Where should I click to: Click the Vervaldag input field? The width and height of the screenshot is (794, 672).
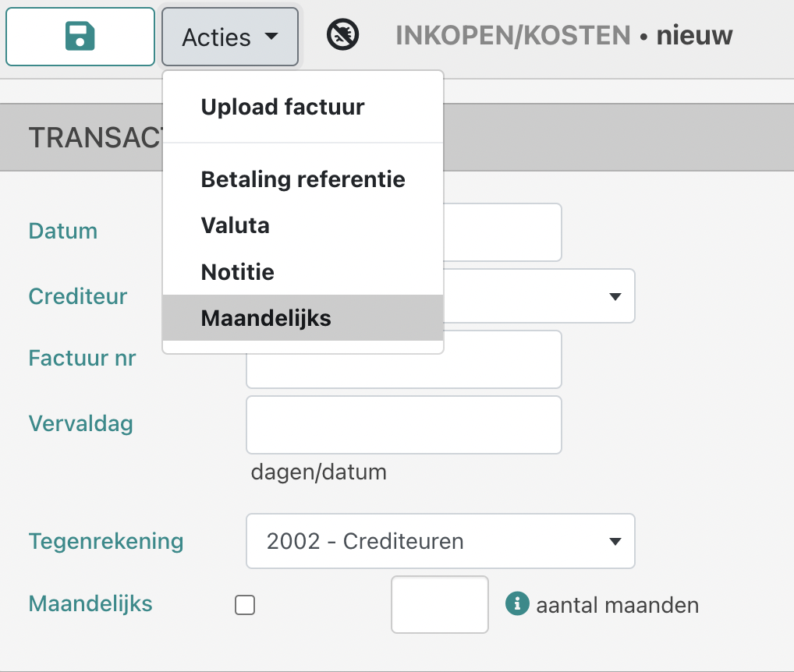tap(403, 424)
